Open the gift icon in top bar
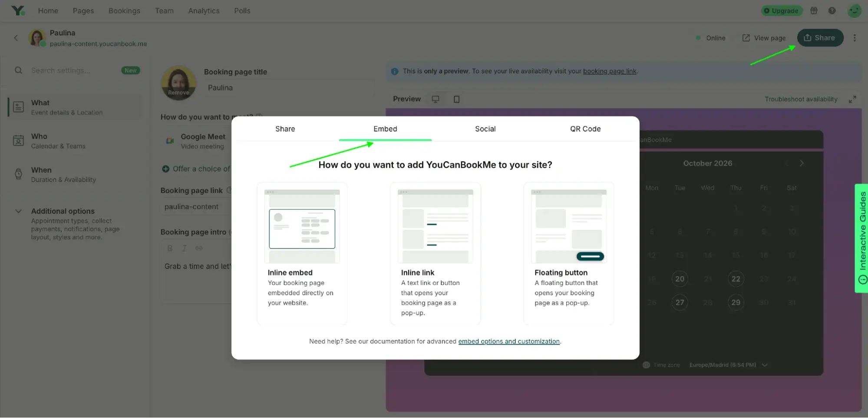This screenshot has height=418, width=868. (x=814, y=10)
